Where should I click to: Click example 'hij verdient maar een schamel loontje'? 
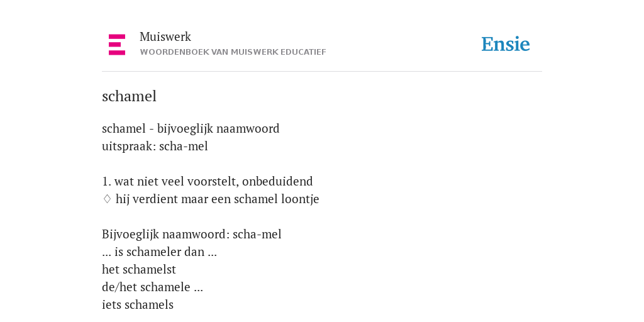coord(217,199)
